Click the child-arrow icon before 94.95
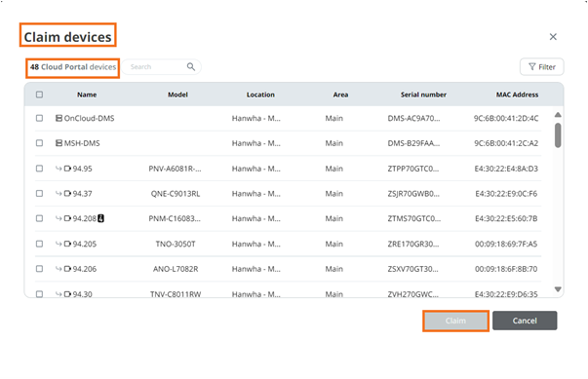Viewport: 588px width, 379px height. [x=59, y=169]
